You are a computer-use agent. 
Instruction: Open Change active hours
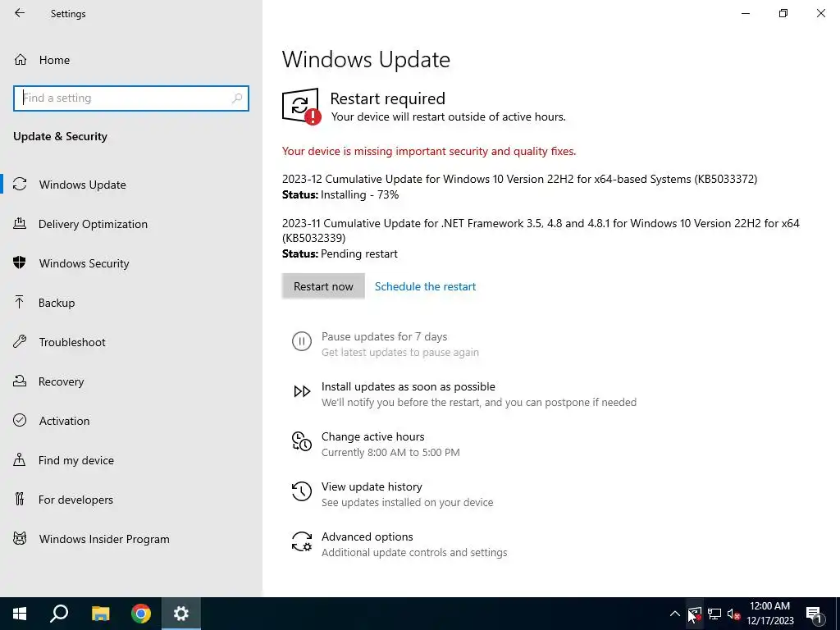[372, 436]
